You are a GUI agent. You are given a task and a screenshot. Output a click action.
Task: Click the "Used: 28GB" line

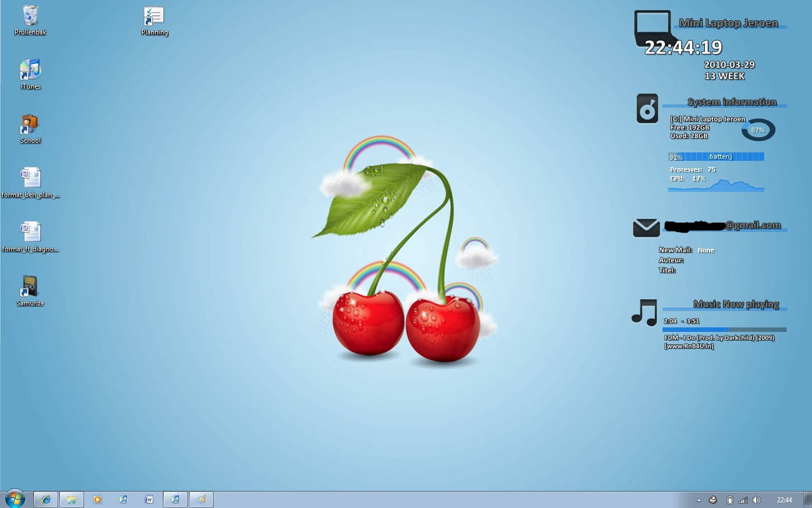tap(689, 137)
